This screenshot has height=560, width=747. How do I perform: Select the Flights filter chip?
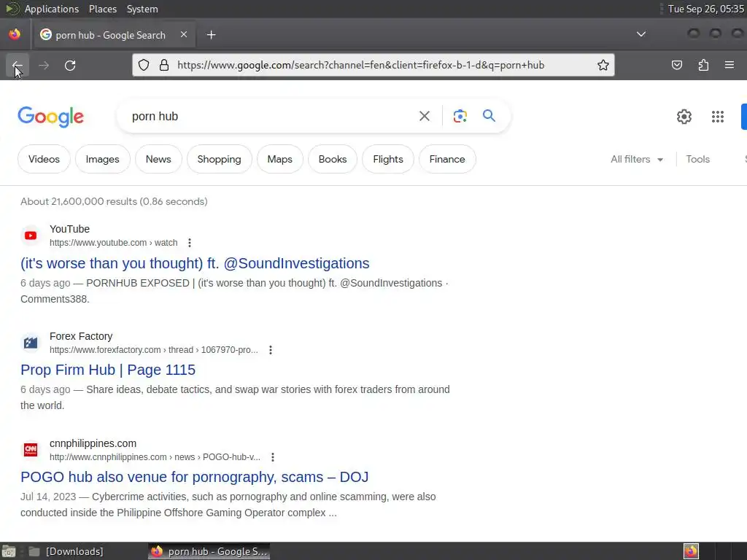tap(388, 159)
